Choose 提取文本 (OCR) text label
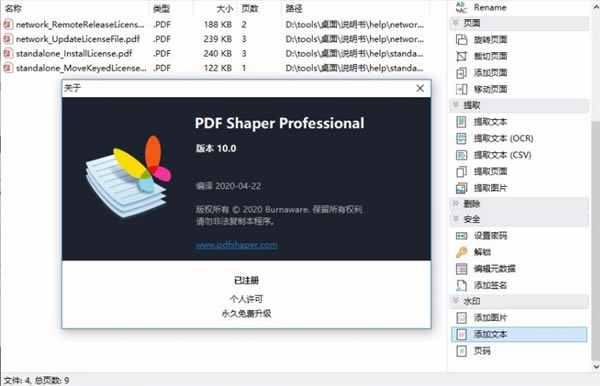This screenshot has width=600, height=386. tap(504, 138)
